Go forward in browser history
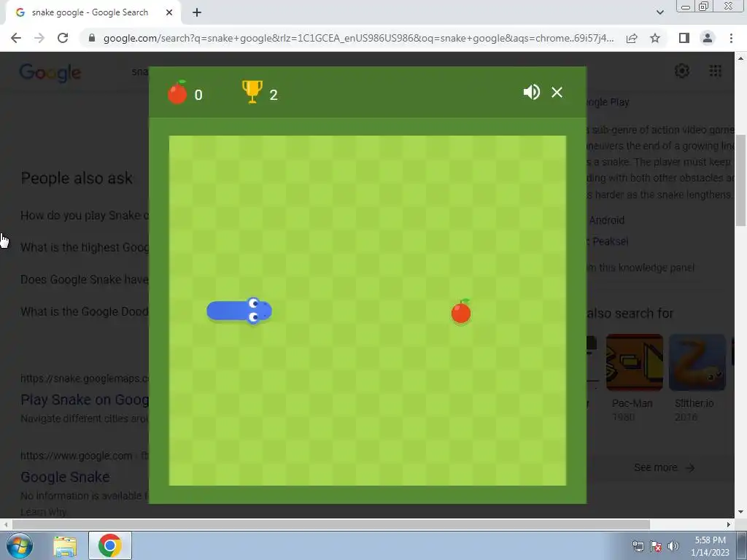Viewport: 747px width, 560px height. click(x=39, y=38)
